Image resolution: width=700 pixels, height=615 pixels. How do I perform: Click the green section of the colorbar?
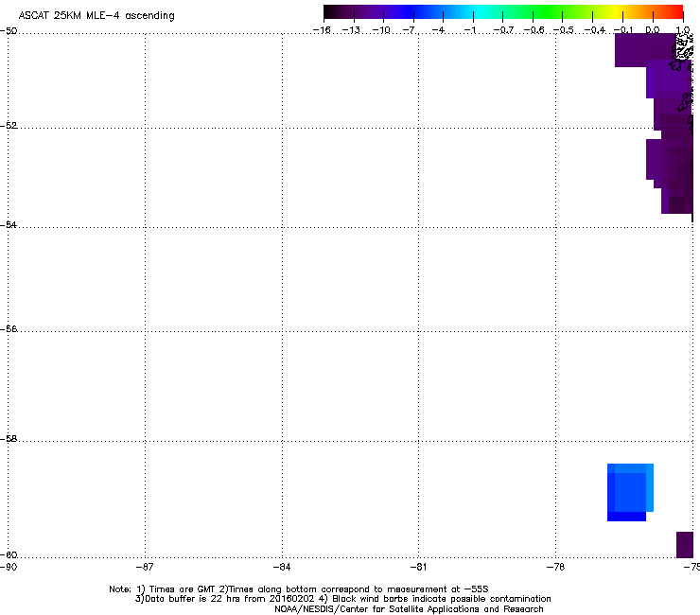click(x=548, y=11)
